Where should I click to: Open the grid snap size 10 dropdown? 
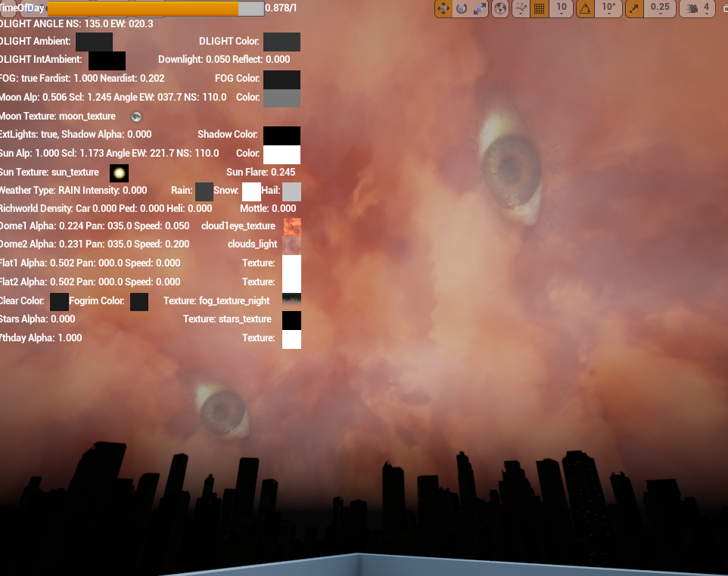[561, 9]
